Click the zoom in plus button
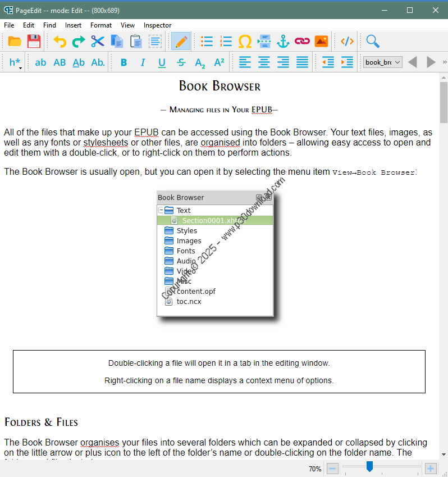Viewport: 448px width, 477px height. point(431,469)
